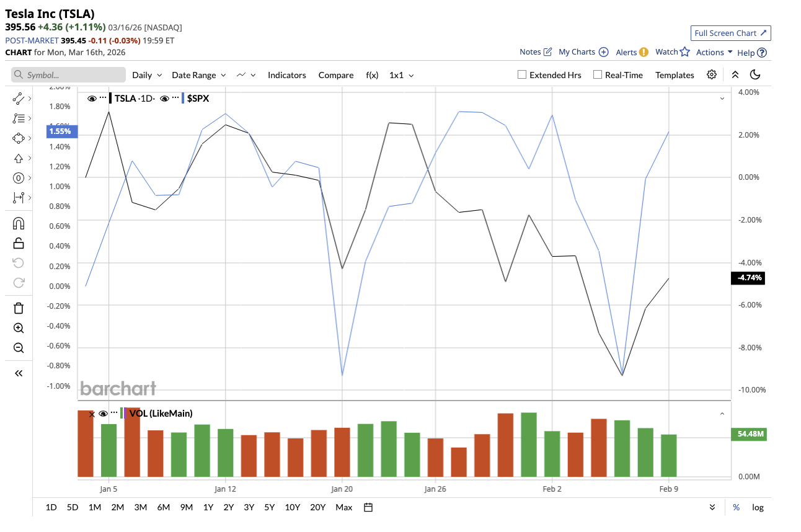The width and height of the screenshot is (801, 532).
Task: Pick the circled-number annotation tool
Action: [18, 178]
